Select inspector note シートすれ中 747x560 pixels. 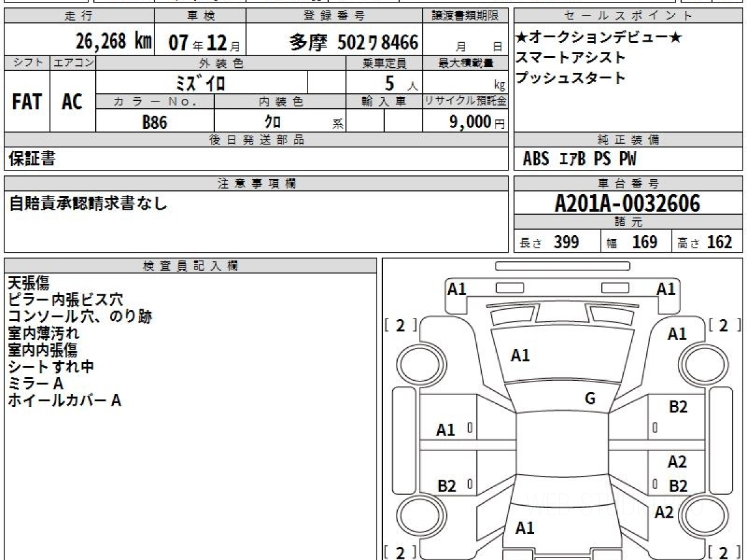(51, 367)
